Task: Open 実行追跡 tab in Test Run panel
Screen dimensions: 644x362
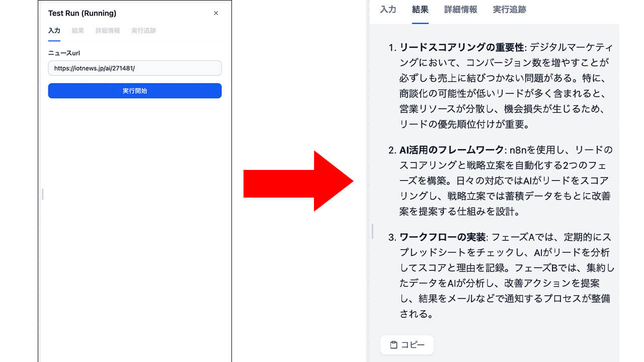Action: click(144, 31)
